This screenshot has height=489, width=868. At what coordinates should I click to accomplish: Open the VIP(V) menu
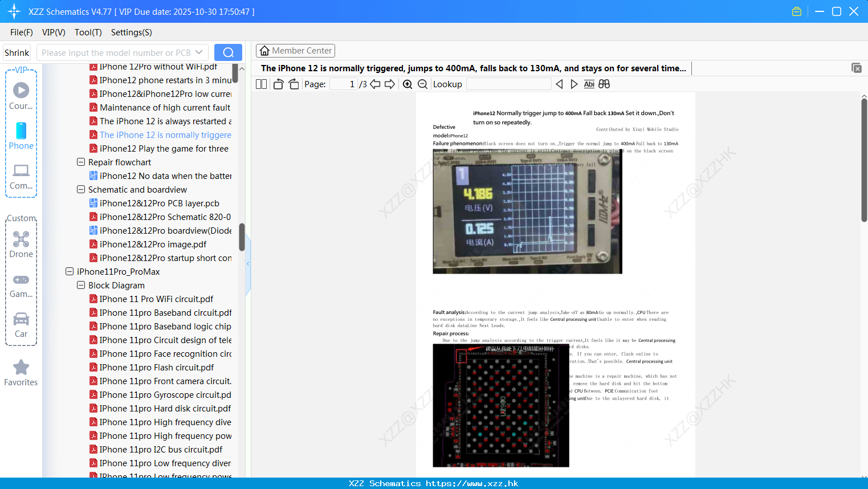(x=54, y=32)
